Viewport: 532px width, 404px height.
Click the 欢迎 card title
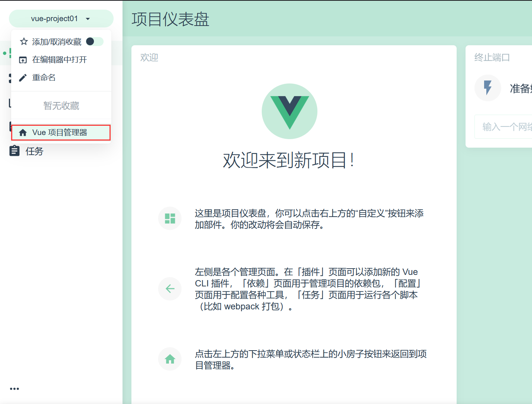tap(149, 58)
